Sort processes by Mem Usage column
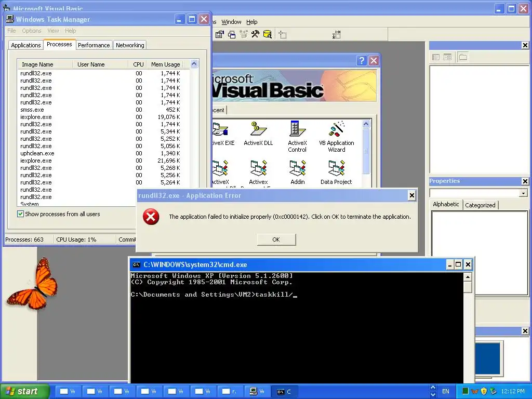Image resolution: width=532 pixels, height=399 pixels. coord(165,64)
